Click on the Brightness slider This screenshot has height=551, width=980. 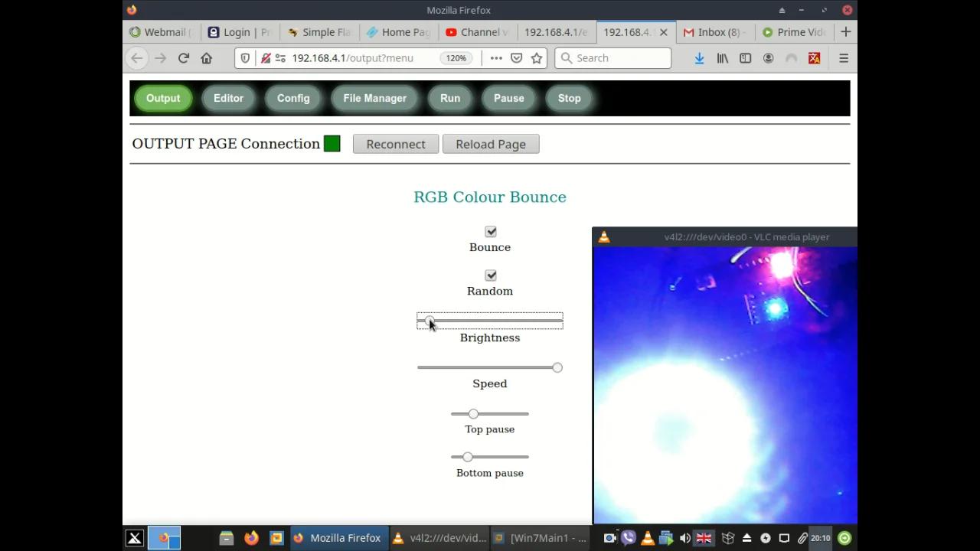[490, 321]
